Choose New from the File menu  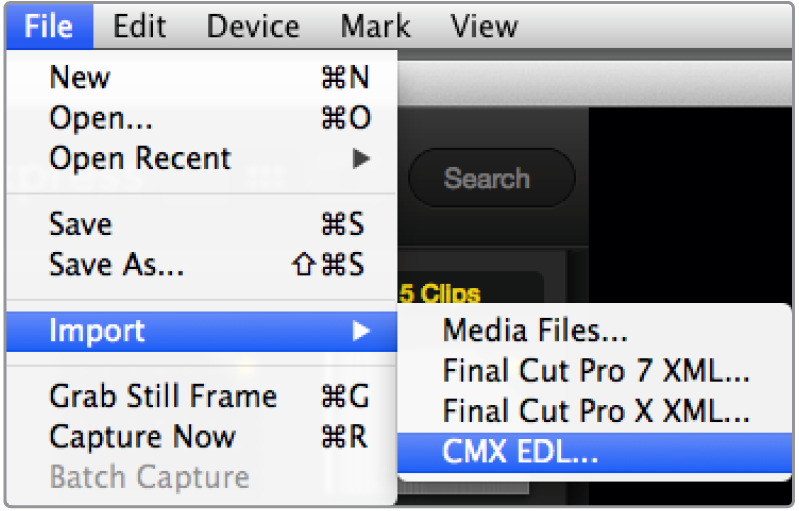coord(80,78)
